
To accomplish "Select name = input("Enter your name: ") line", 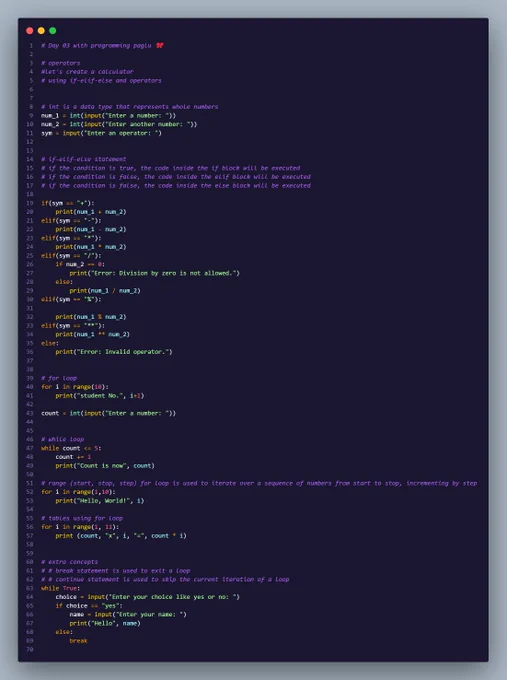I will tap(128, 615).
